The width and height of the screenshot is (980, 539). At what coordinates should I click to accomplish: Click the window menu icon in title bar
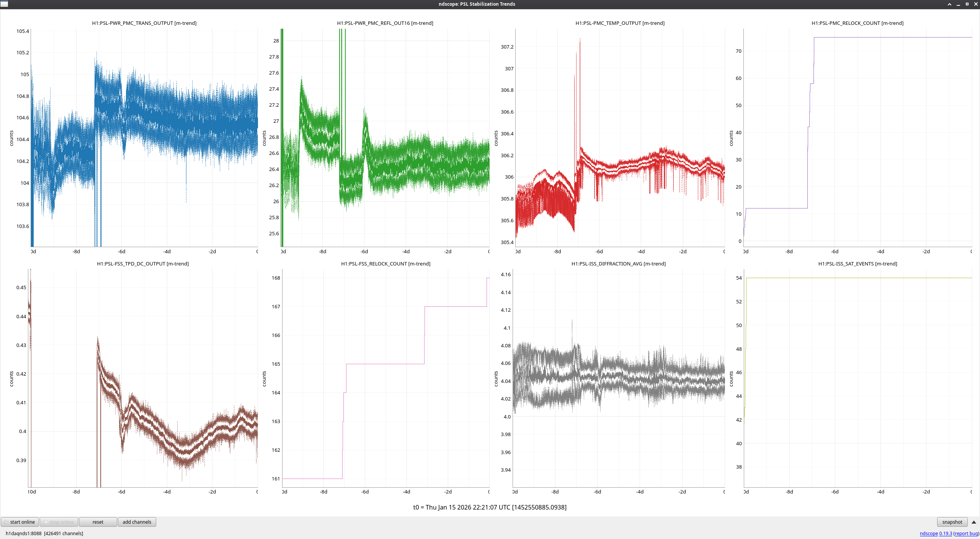tap(4, 4)
